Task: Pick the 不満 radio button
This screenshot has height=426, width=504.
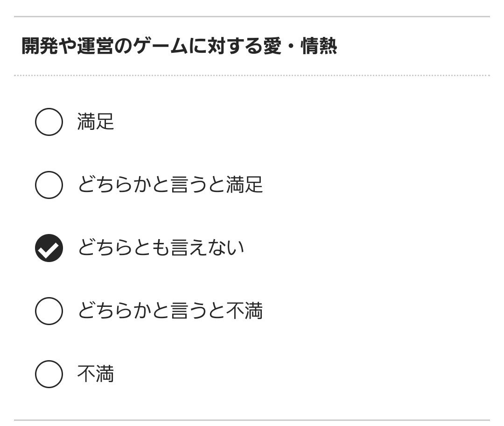Action: coord(49,374)
